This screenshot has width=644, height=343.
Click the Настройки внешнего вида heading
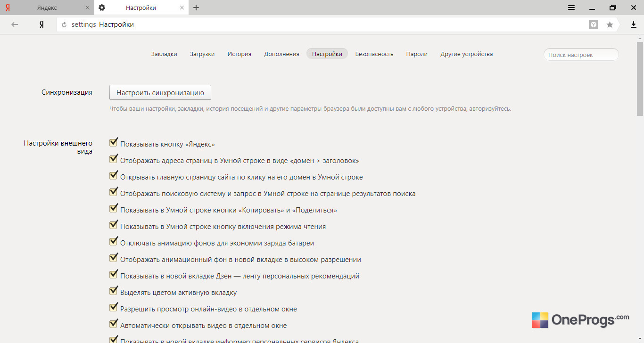click(x=58, y=147)
